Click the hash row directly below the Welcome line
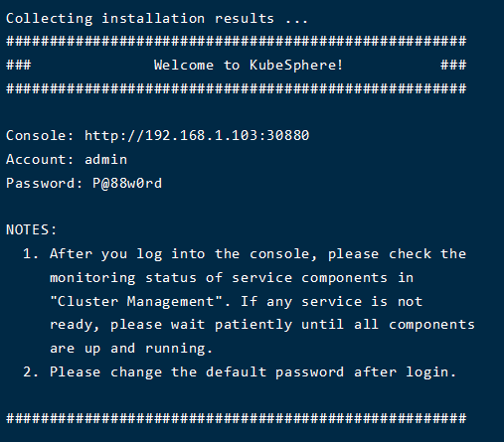This screenshot has width=504, height=442. (x=237, y=88)
